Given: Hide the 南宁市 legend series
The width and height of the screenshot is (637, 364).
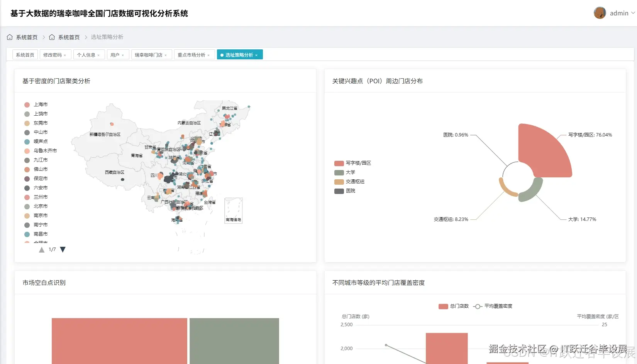Looking at the screenshot, I should click(x=36, y=225).
